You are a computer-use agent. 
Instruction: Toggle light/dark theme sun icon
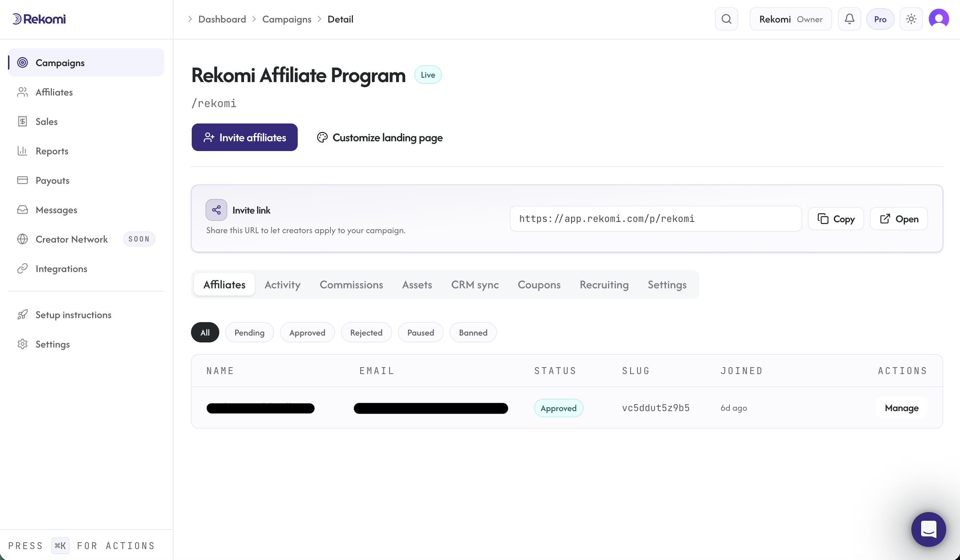(911, 19)
